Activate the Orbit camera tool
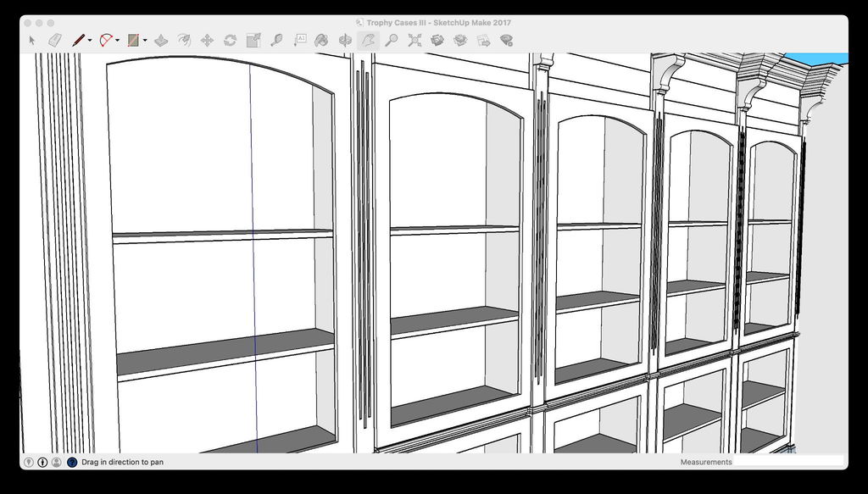This screenshot has width=868, height=494. [345, 40]
